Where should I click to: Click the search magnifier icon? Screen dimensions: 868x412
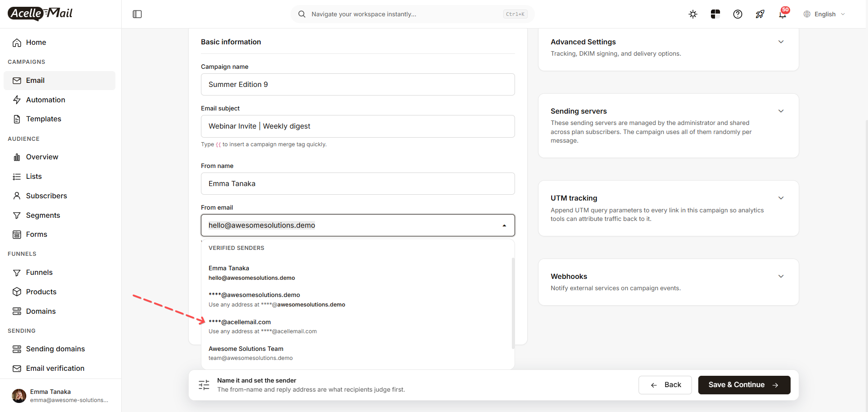click(302, 14)
